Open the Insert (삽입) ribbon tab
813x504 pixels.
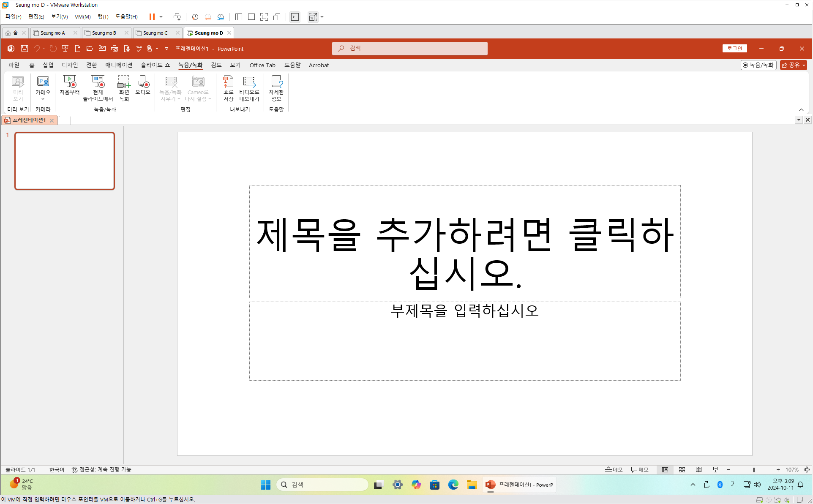coord(48,65)
